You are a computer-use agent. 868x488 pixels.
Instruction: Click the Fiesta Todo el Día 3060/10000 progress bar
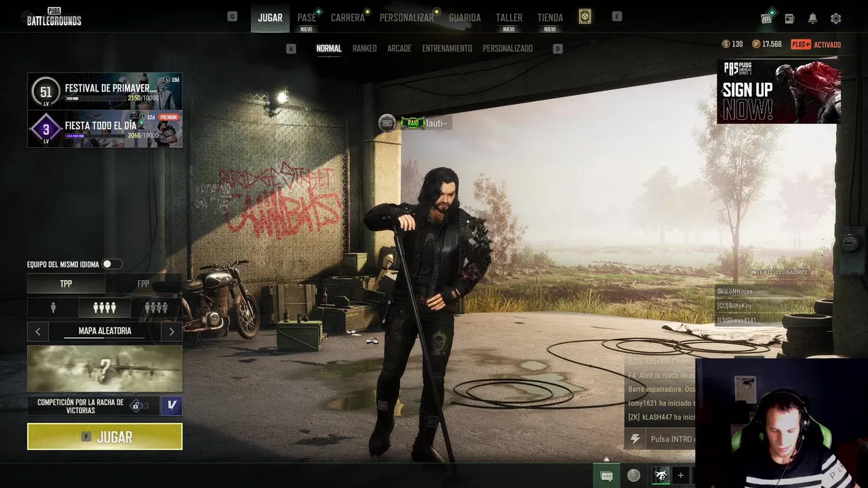click(95, 136)
